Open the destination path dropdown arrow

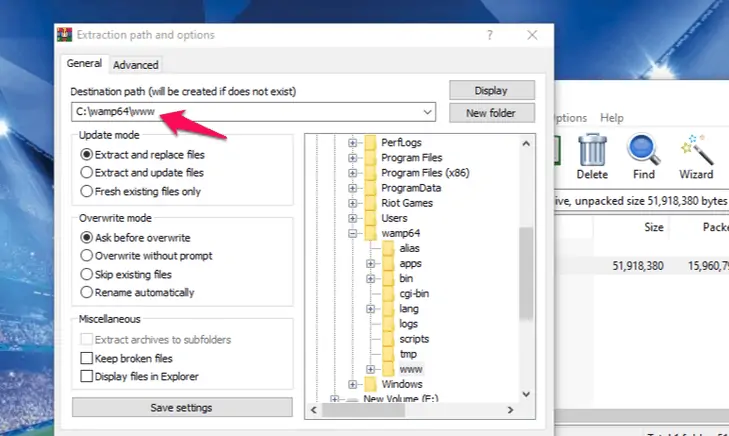pos(428,112)
